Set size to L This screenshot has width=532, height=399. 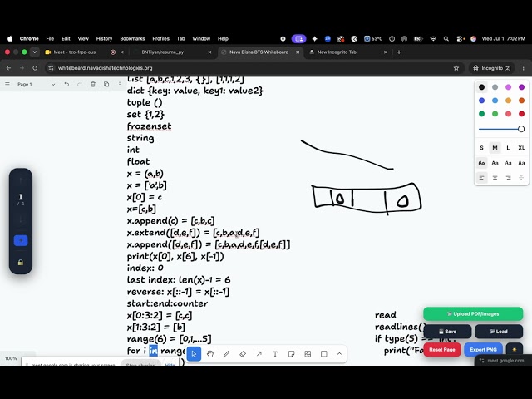pos(508,148)
